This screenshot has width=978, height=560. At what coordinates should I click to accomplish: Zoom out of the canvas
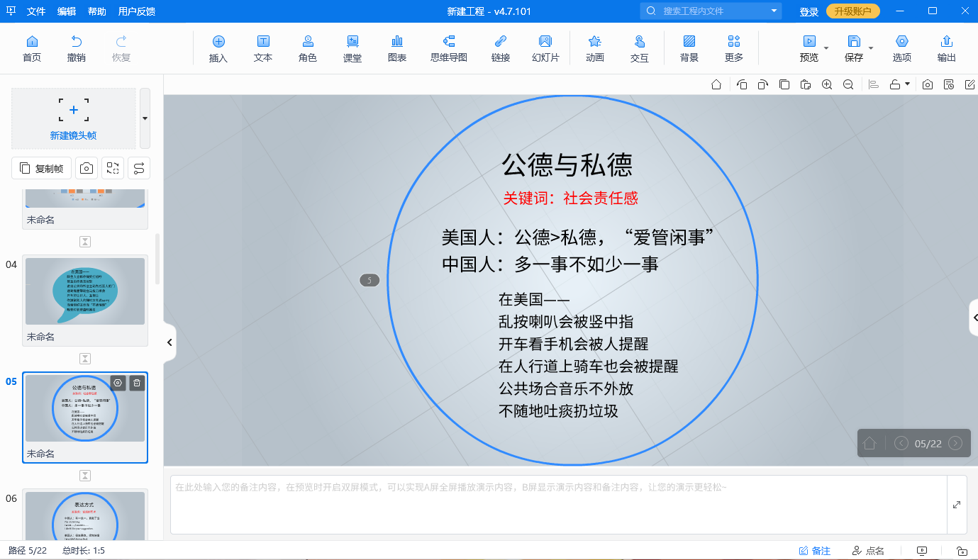848,84
